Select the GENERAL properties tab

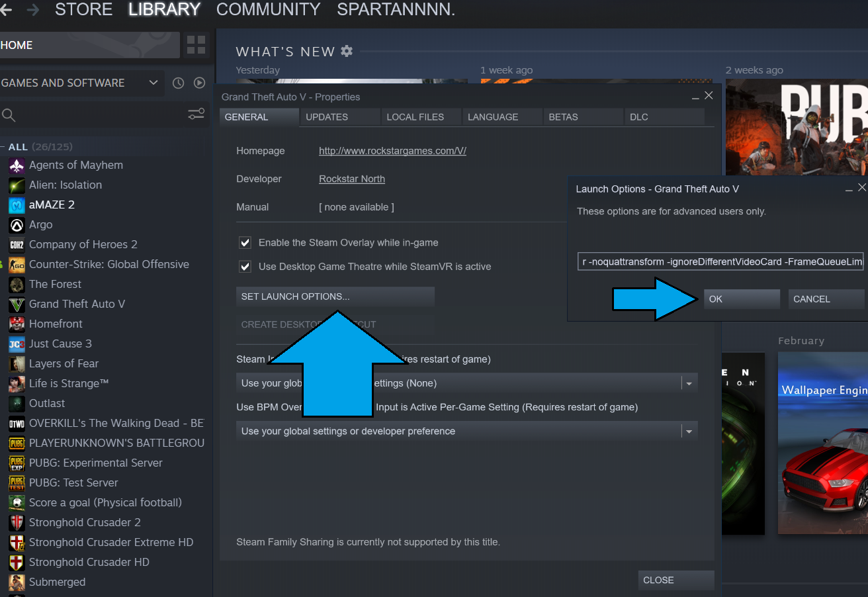(259, 117)
